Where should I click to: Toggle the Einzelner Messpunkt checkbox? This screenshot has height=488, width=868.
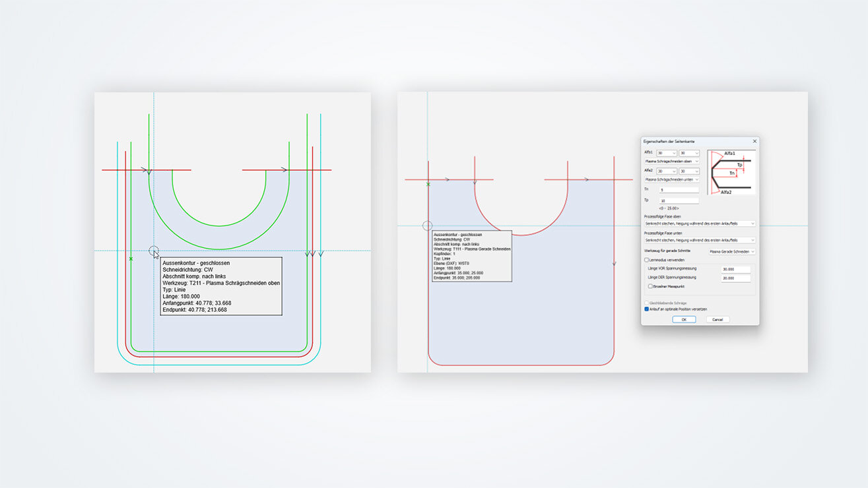point(651,286)
